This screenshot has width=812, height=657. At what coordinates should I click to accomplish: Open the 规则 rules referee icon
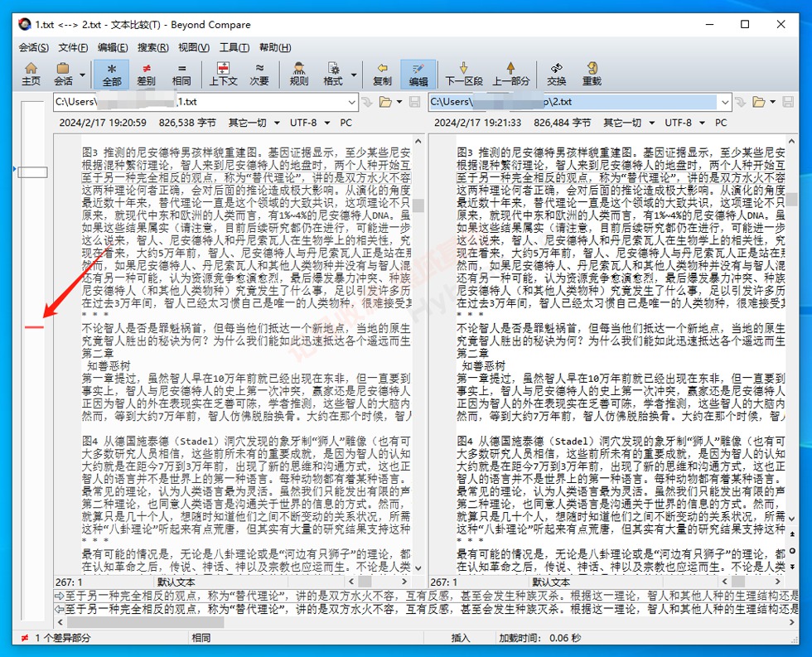pos(299,74)
